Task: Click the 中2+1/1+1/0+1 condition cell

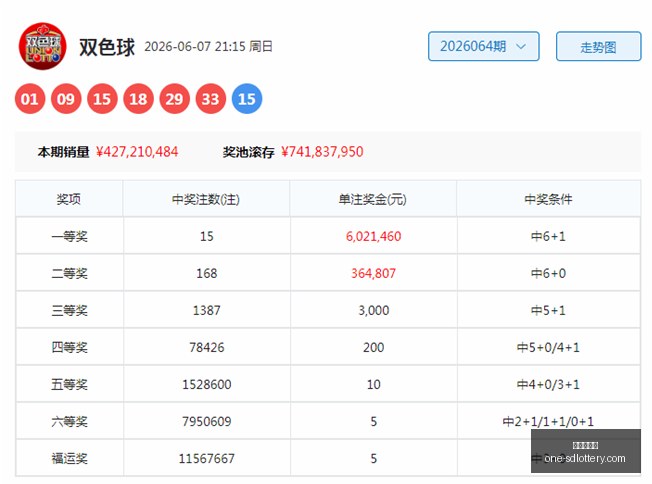Action: click(548, 421)
